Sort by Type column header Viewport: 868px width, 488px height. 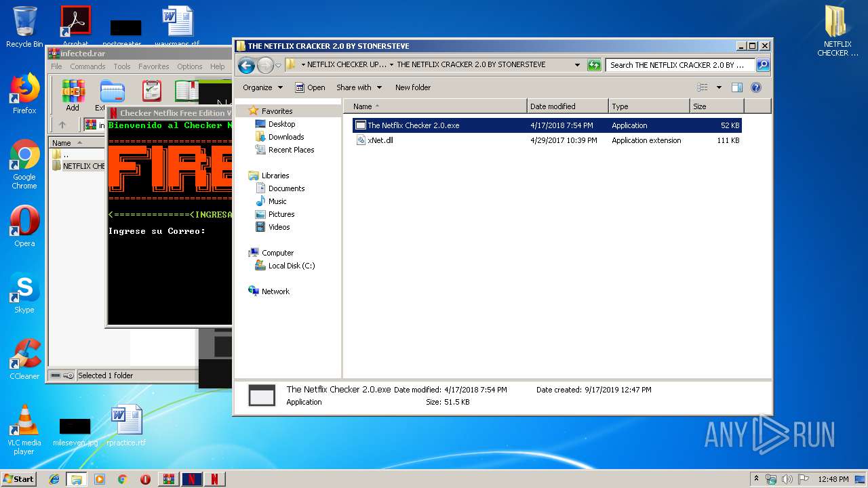point(649,106)
